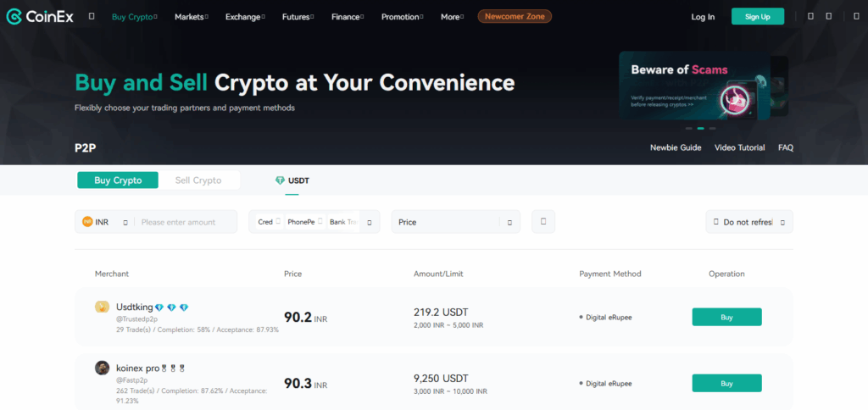The image size is (868, 410).
Task: Click Buy for Usdtking offer
Action: [726, 317]
